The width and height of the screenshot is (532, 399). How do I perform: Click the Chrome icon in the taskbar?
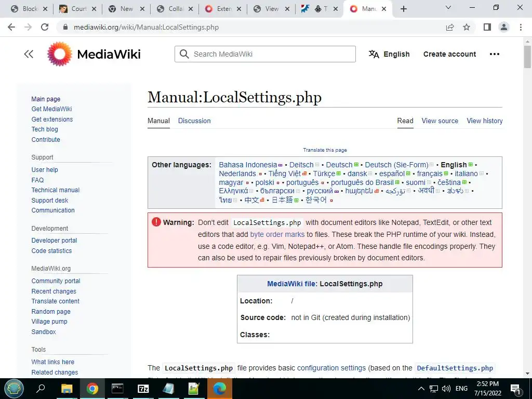click(92, 389)
